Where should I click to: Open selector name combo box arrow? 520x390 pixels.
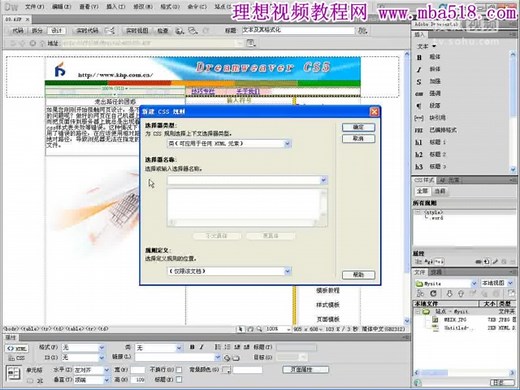tap(323, 180)
